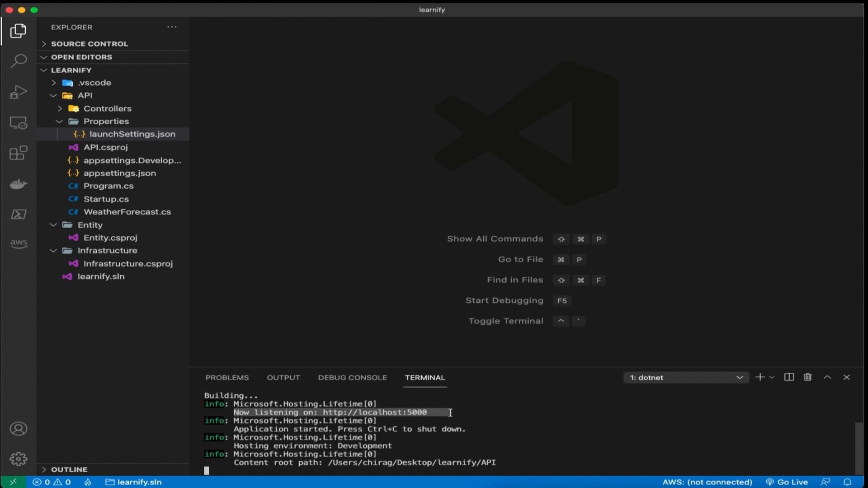Click the feedback icon in status bar
Screen dimensions: 868x488
825,482
